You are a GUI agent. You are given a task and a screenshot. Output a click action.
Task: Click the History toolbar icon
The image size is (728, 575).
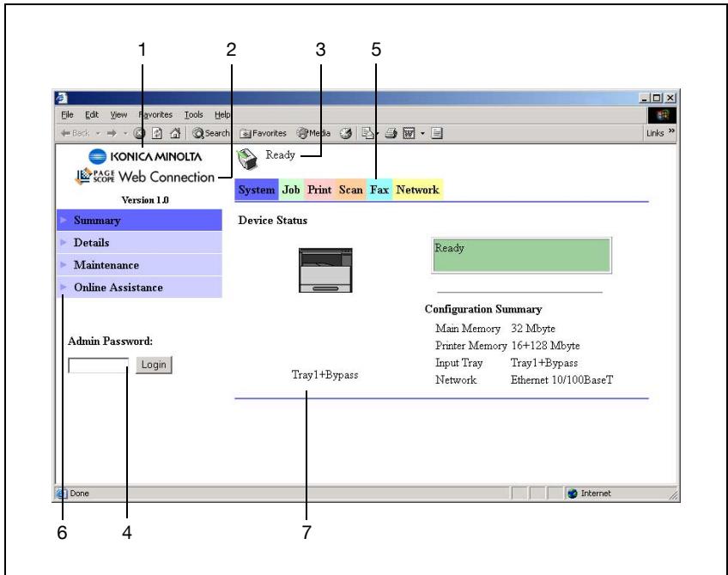tap(345, 133)
